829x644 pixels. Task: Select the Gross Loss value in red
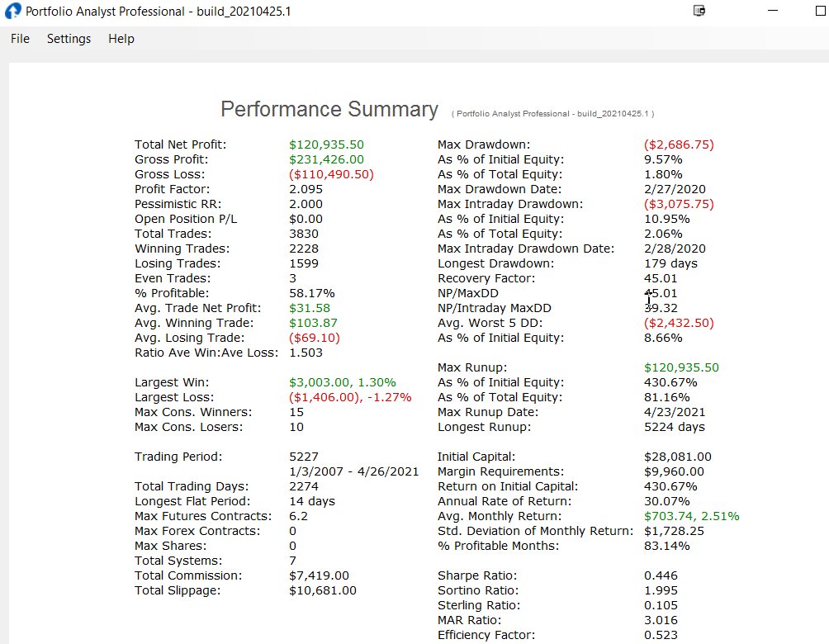[x=331, y=174]
